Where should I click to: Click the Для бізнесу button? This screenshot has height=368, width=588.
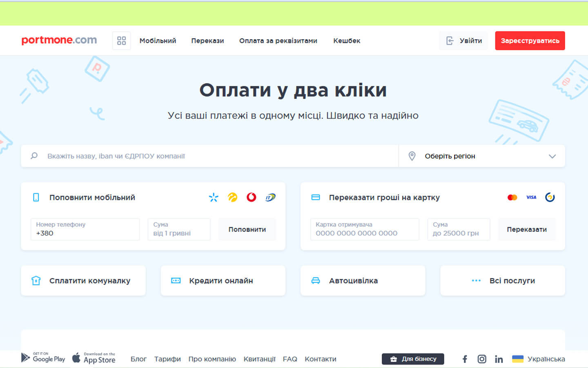413,359
